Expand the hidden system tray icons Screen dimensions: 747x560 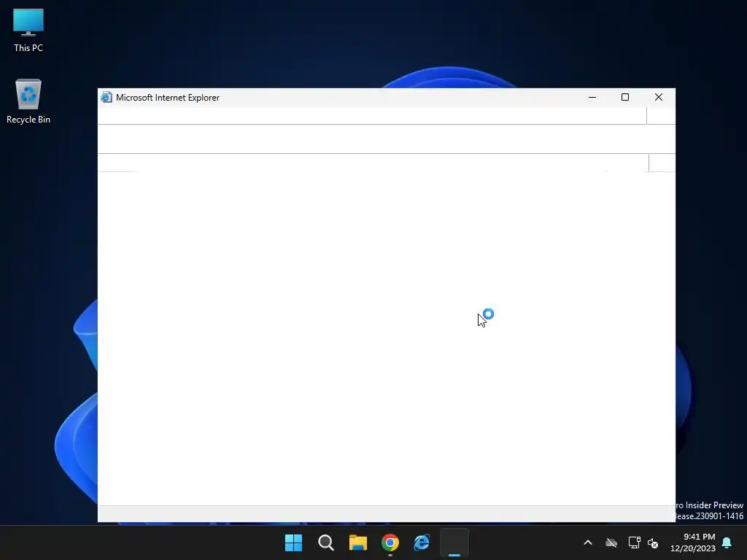(x=588, y=542)
